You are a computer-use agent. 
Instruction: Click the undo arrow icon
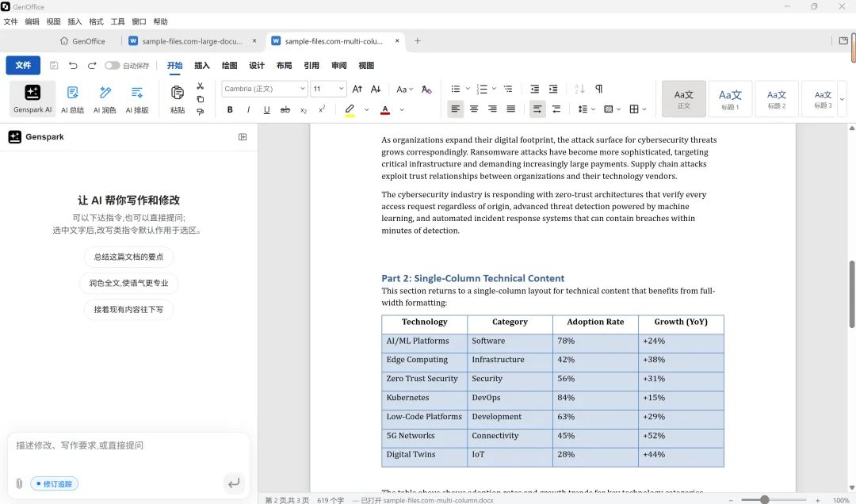tap(73, 66)
